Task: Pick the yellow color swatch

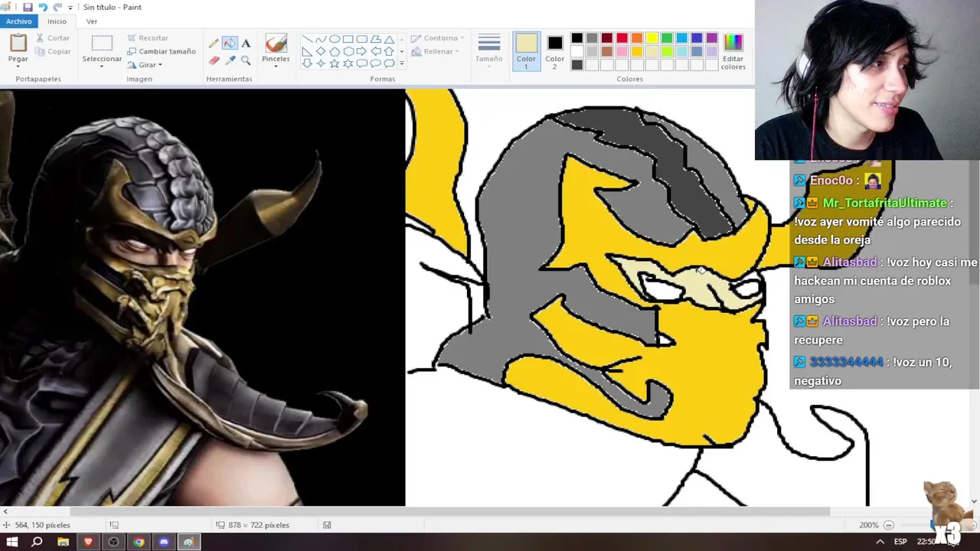Action: (652, 38)
